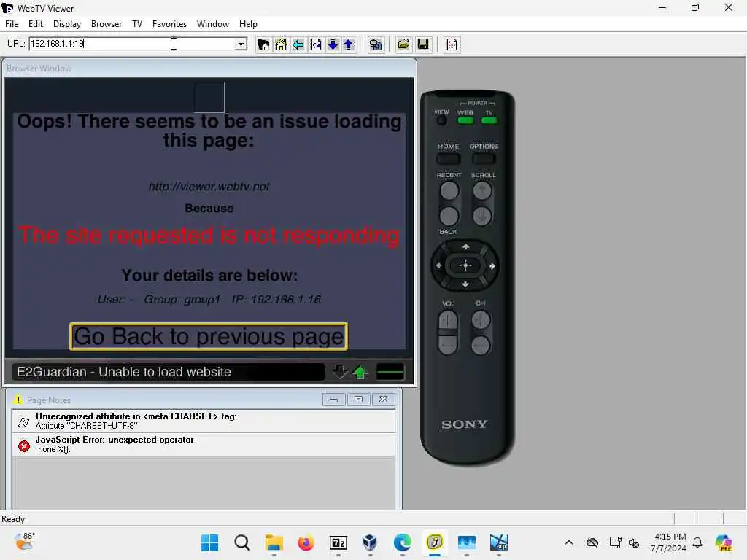Click the viewer.webtv.net URL text
The image size is (747, 560).
(209, 186)
